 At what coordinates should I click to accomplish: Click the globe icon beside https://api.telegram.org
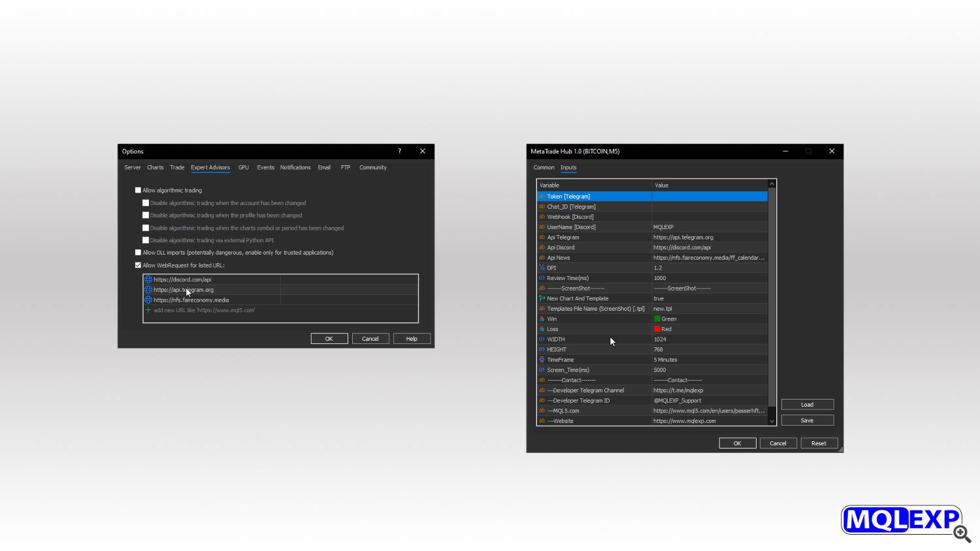click(x=148, y=290)
